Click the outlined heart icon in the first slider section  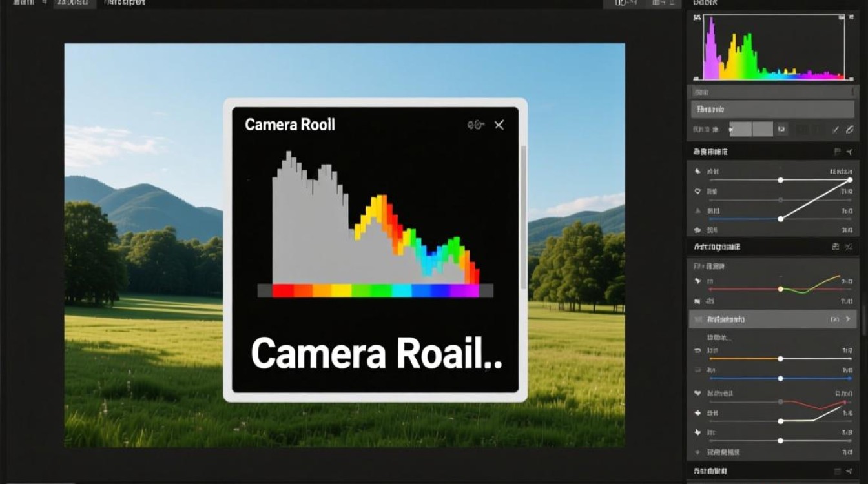pyautogui.click(x=697, y=192)
